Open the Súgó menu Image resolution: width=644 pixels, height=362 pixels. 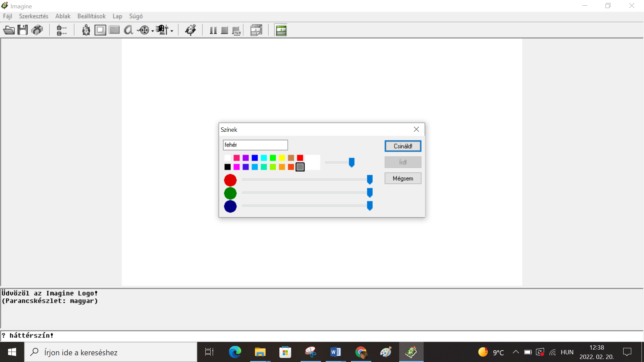(x=136, y=16)
